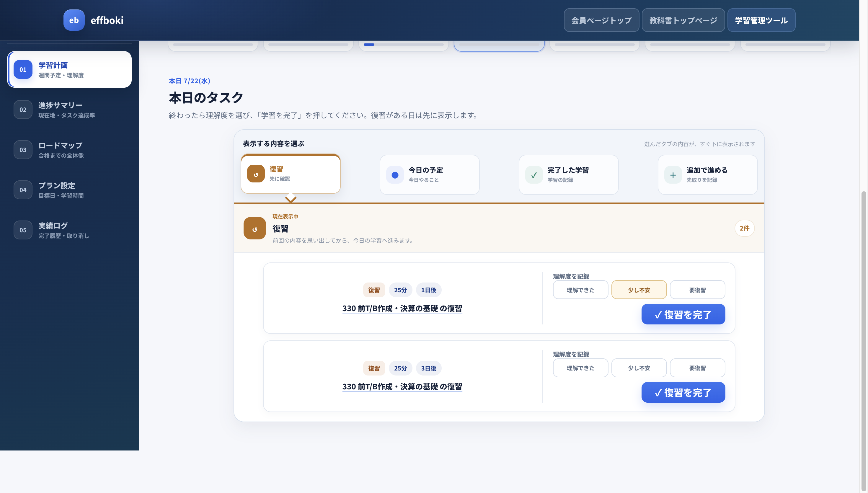Click the first day card's progress bar
The width and height of the screenshot is (868, 493).
[213, 45]
